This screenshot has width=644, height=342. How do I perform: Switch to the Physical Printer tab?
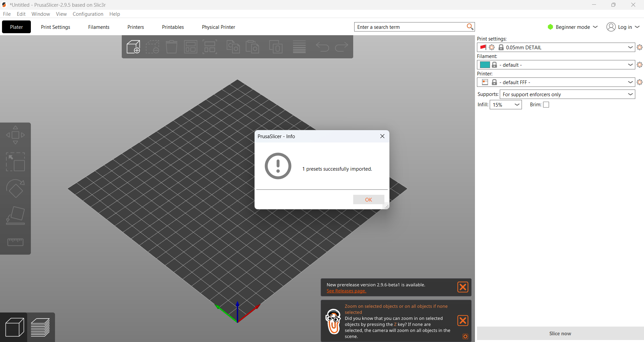point(218,27)
